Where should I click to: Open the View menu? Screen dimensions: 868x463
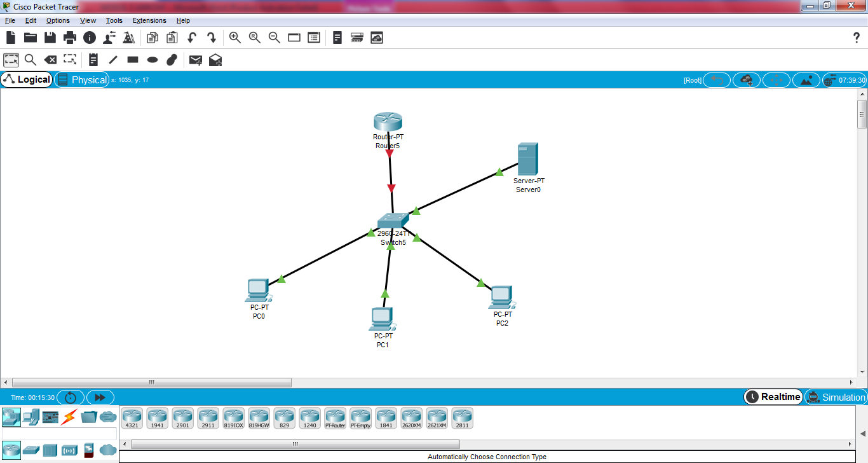pos(88,20)
